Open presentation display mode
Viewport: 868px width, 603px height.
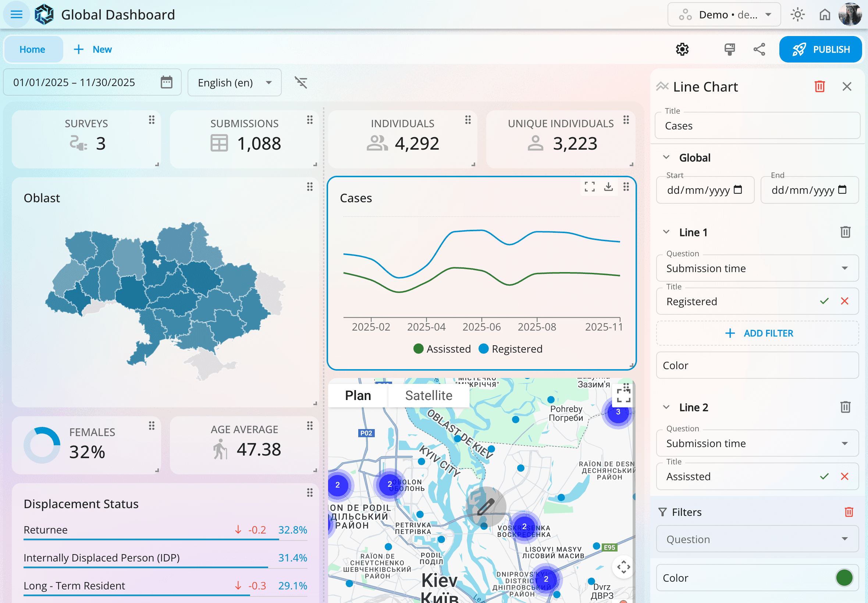[729, 49]
